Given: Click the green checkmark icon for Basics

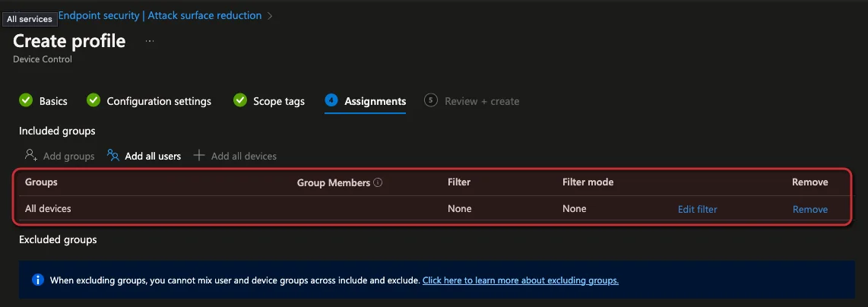Looking at the screenshot, I should click(26, 100).
